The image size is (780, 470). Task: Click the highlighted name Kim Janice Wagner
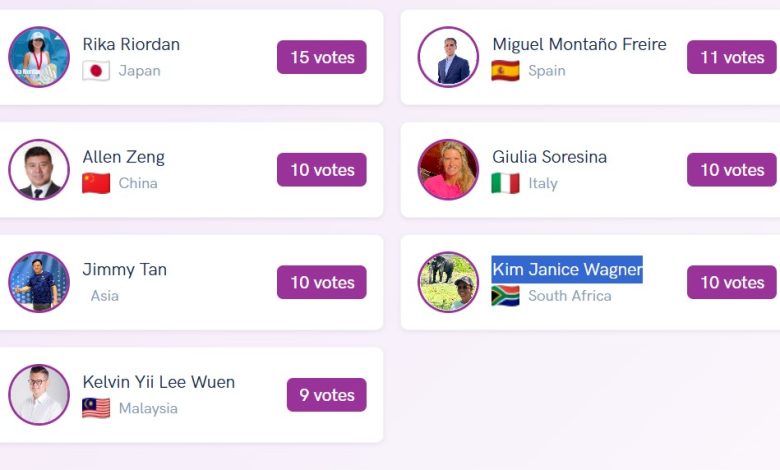567,269
